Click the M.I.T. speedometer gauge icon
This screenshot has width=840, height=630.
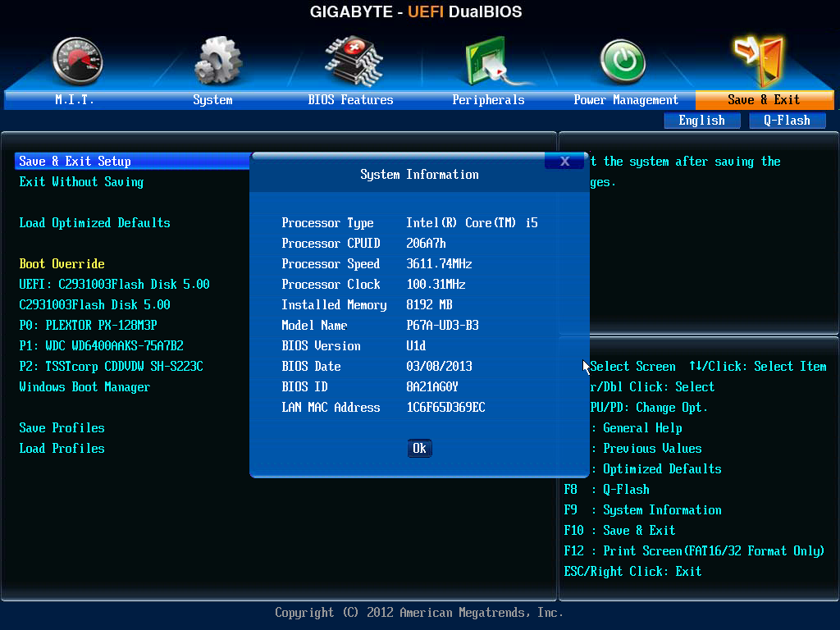click(78, 61)
